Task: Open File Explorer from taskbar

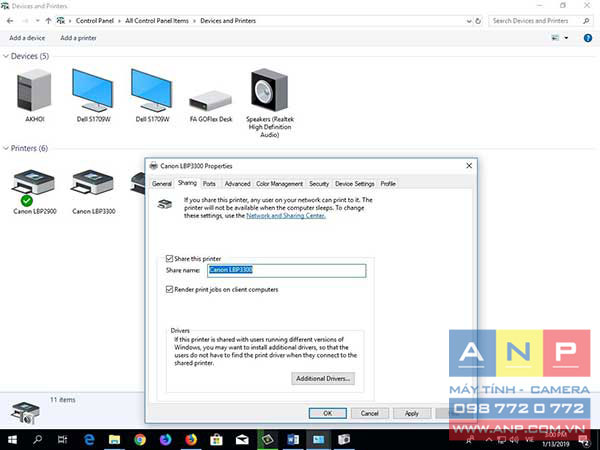Action: pyautogui.click(x=114, y=439)
